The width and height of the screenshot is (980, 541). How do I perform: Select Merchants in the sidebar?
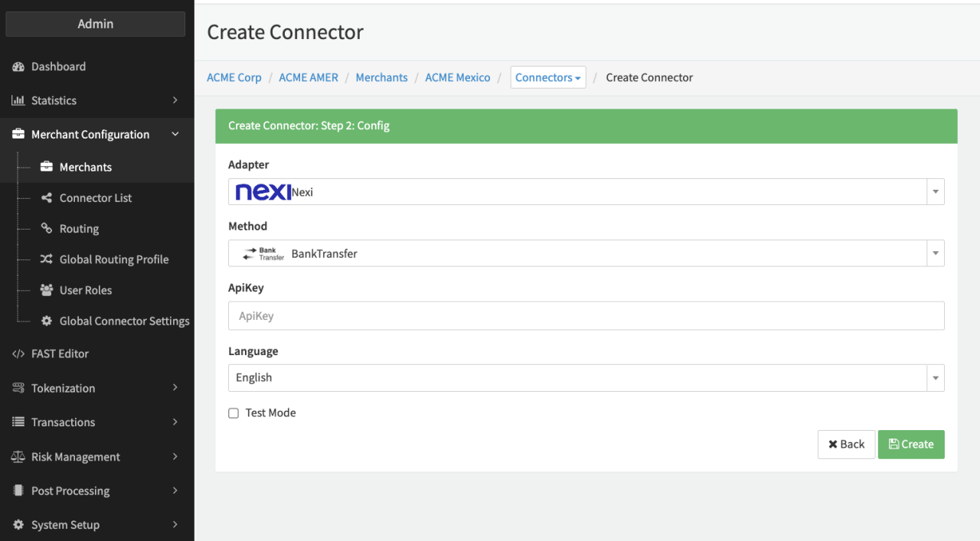coord(85,167)
